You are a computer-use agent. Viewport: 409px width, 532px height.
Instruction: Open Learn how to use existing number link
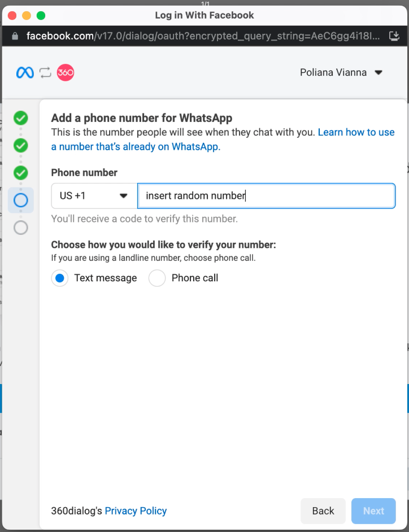223,139
